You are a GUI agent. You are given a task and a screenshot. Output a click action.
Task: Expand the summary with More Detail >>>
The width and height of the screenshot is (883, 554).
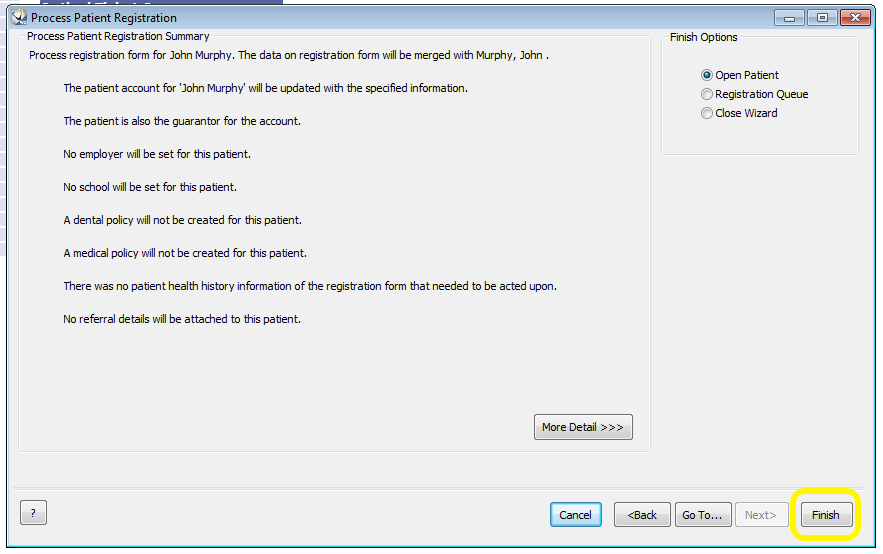pos(583,427)
